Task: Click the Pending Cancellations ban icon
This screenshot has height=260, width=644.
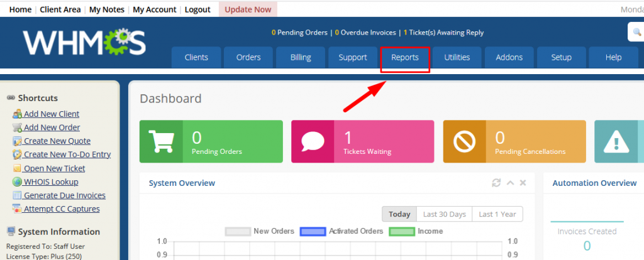Action: point(465,141)
